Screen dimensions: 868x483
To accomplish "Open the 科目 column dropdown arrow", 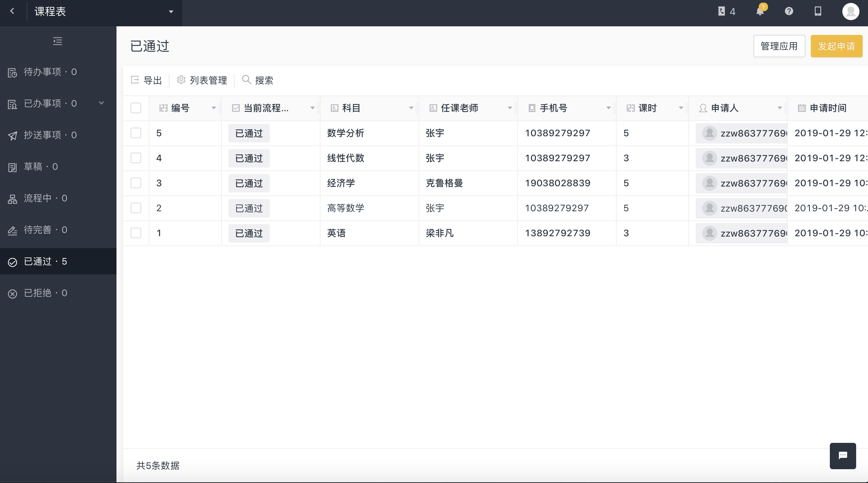I will coord(411,108).
